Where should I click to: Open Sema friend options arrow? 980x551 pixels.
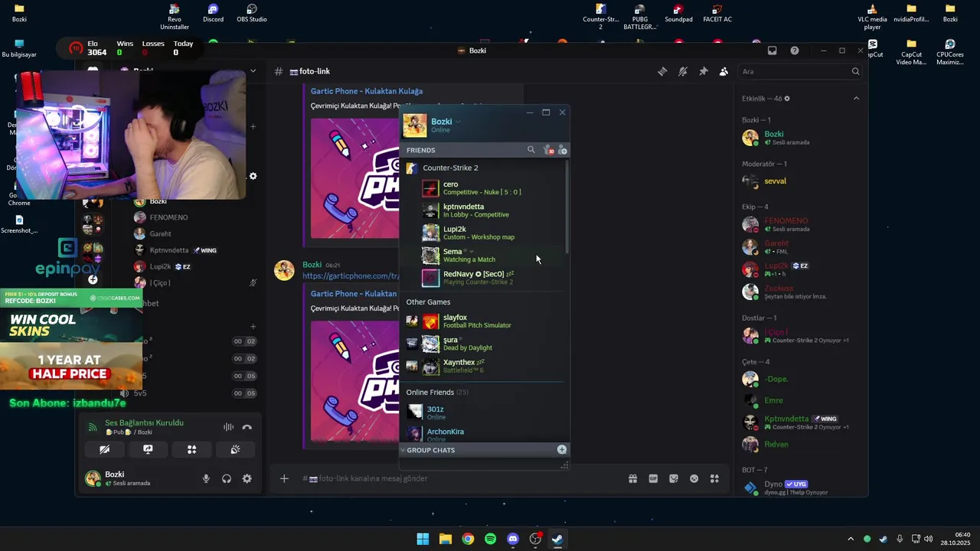tap(471, 252)
